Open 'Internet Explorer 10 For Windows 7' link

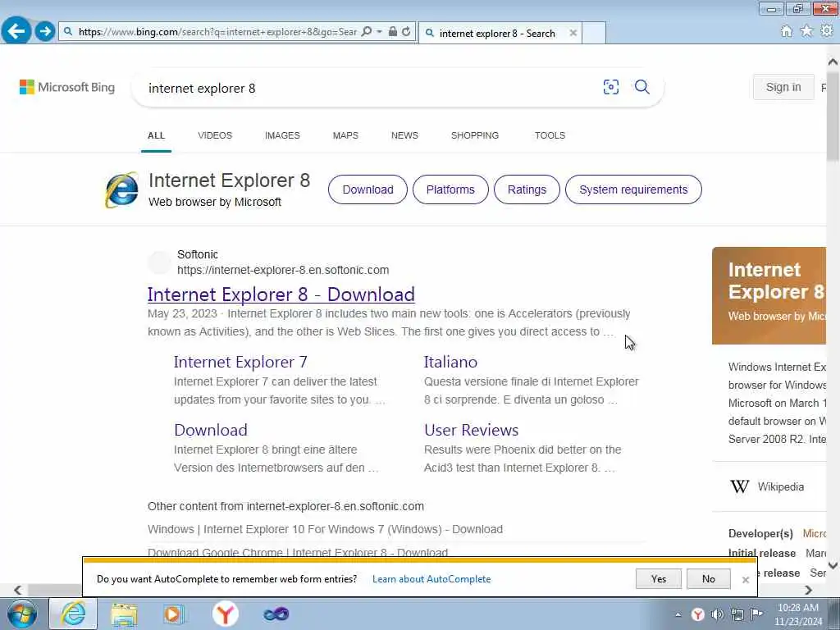point(325,529)
